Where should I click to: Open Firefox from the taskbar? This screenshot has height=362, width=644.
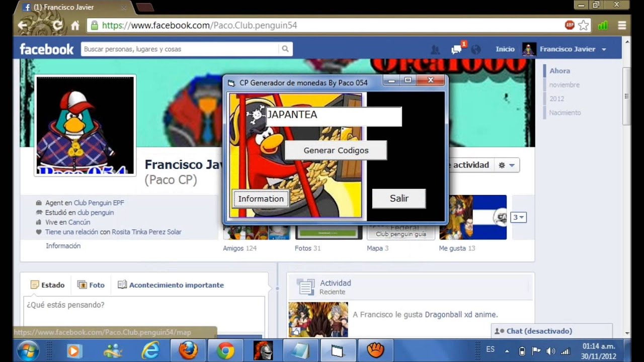(188, 350)
